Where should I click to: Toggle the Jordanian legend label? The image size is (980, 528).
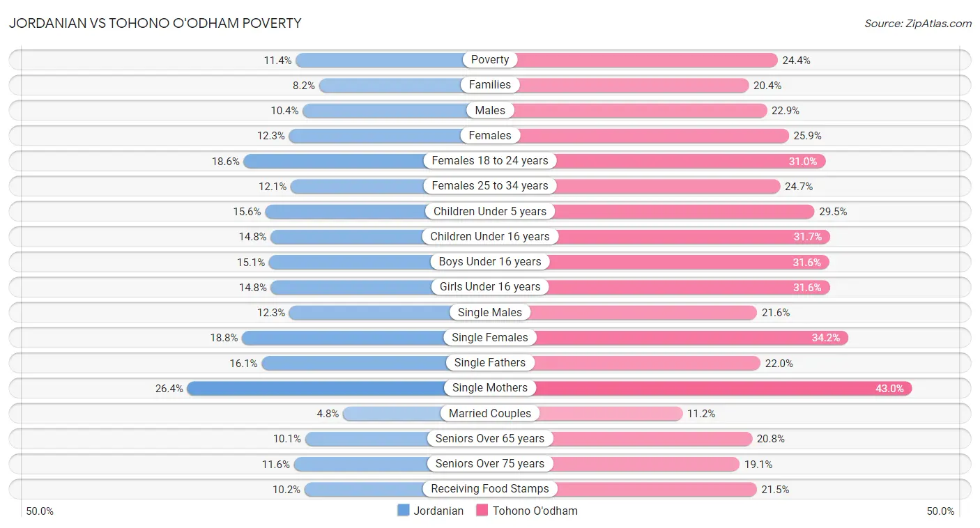click(x=438, y=511)
